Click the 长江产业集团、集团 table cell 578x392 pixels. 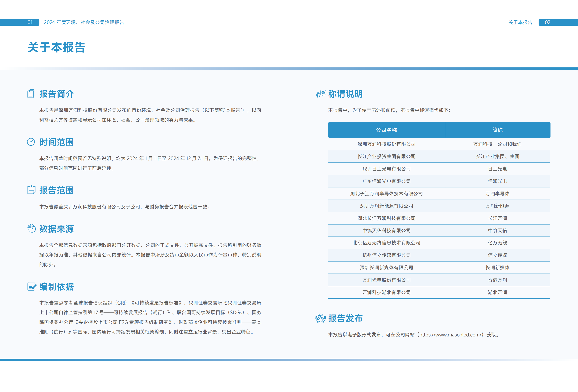497,156
